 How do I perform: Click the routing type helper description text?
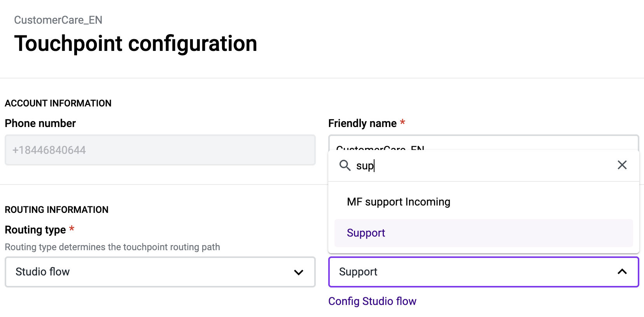tap(112, 247)
